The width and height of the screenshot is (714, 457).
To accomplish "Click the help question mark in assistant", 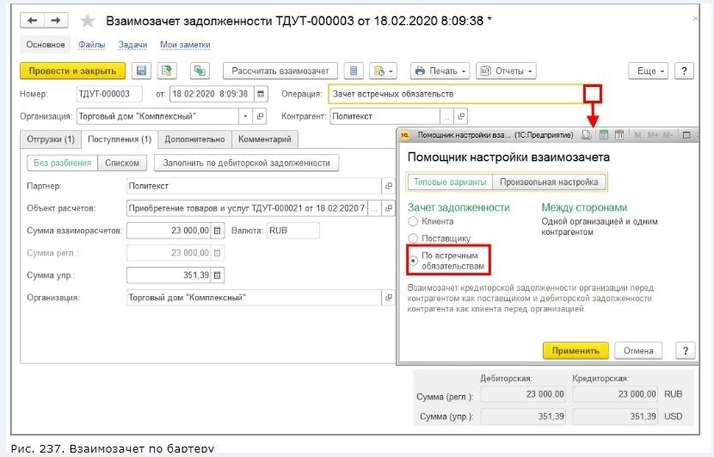I will 684,351.
